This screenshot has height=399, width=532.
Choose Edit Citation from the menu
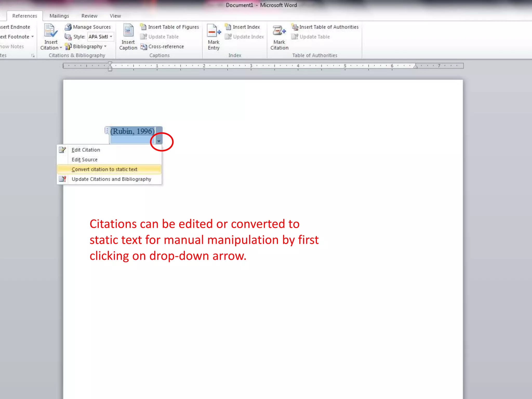tap(109, 150)
